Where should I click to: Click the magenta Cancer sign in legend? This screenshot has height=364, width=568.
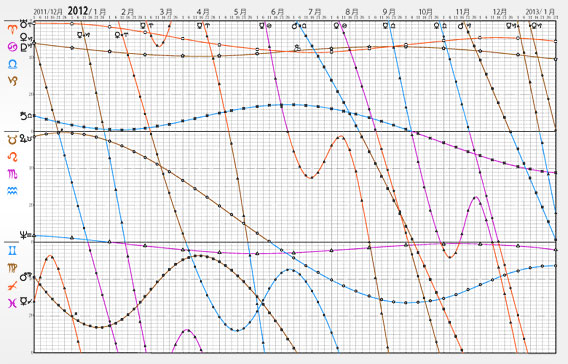coord(13,47)
